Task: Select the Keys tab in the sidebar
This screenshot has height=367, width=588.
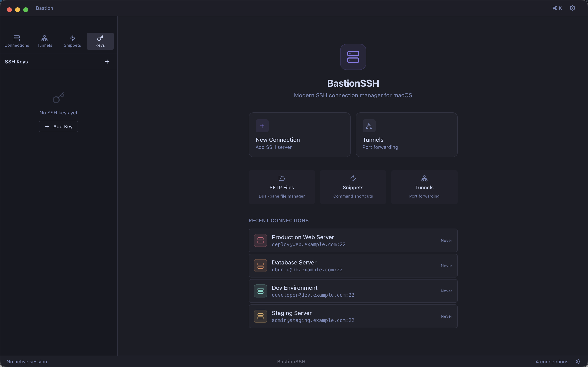Action: click(100, 41)
